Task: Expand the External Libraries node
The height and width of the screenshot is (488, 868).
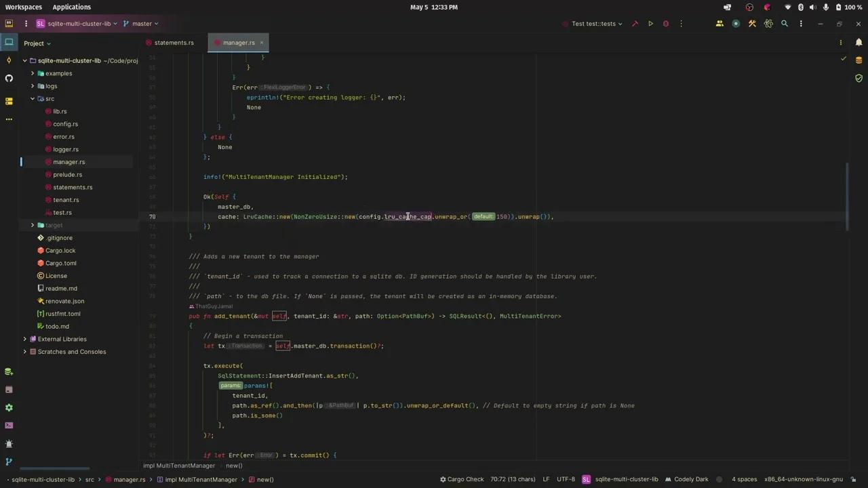Action: coord(24,339)
